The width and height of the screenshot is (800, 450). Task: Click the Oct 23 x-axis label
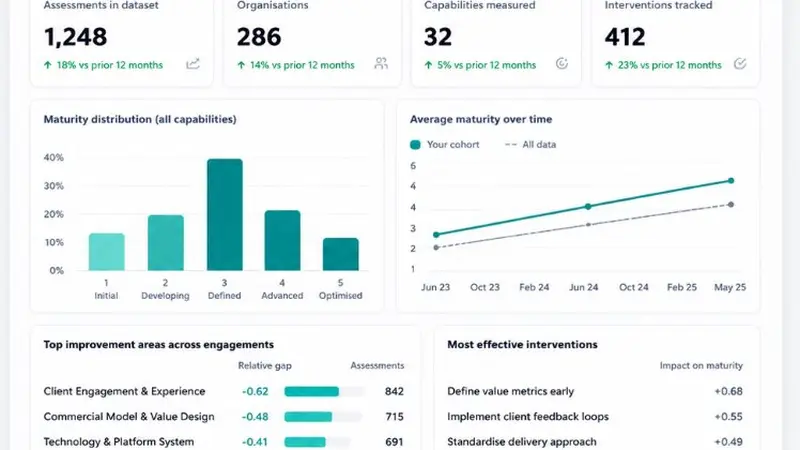(485, 287)
